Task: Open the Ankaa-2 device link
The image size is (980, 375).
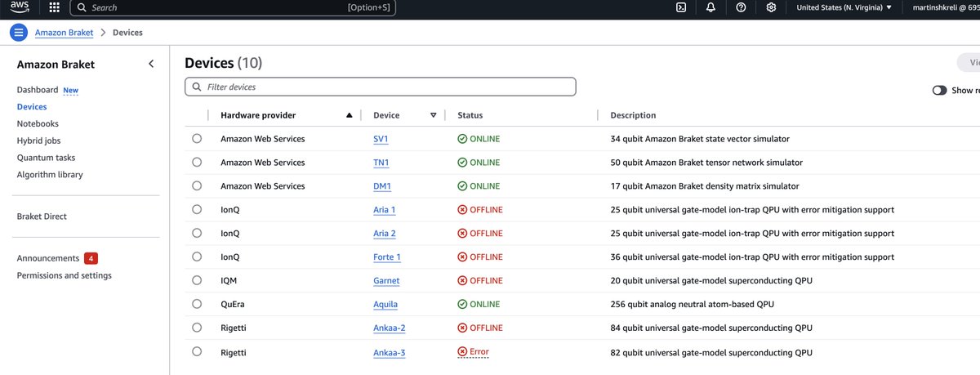Action: [x=390, y=328]
